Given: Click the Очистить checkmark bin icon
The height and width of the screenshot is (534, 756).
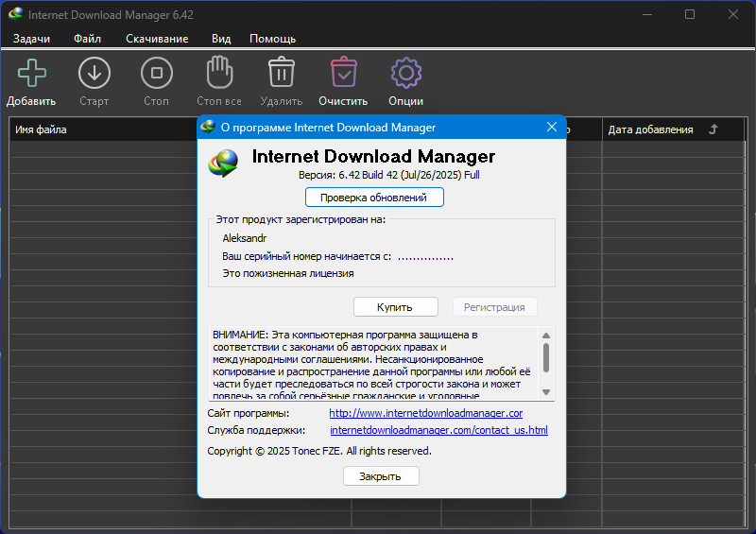Looking at the screenshot, I should [x=344, y=73].
